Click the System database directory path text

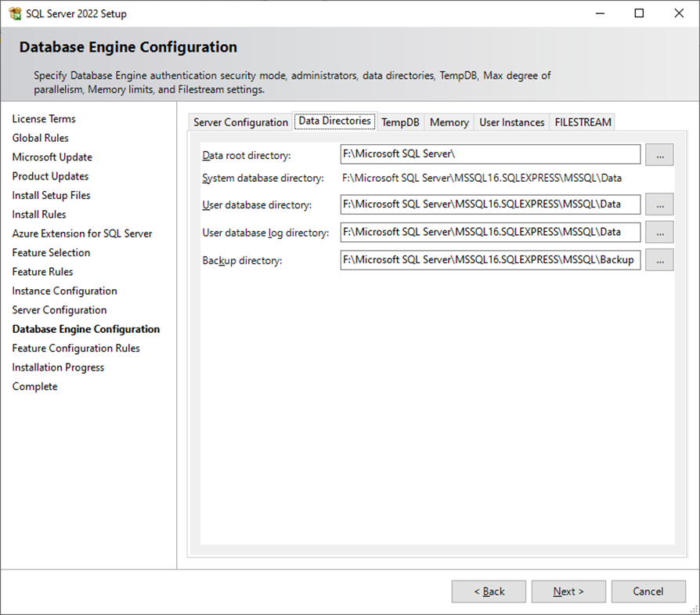pyautogui.click(x=482, y=178)
